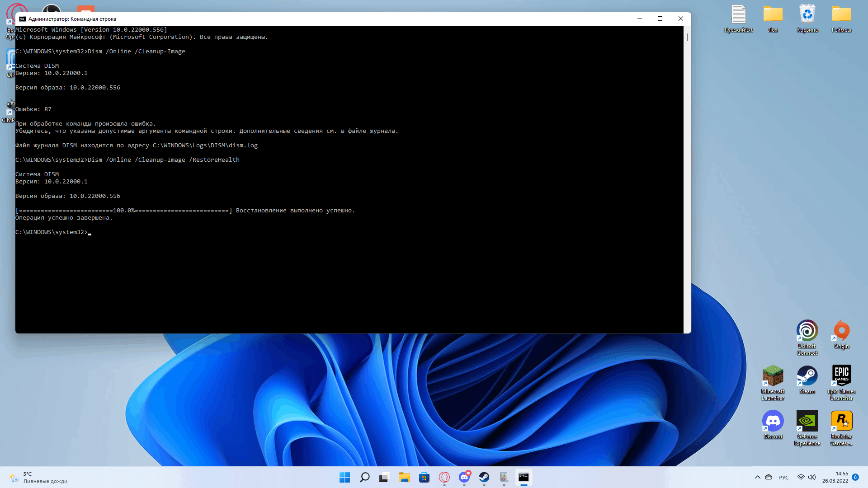Launch GeForce Experience shortcut
868x488 pixels.
(807, 428)
